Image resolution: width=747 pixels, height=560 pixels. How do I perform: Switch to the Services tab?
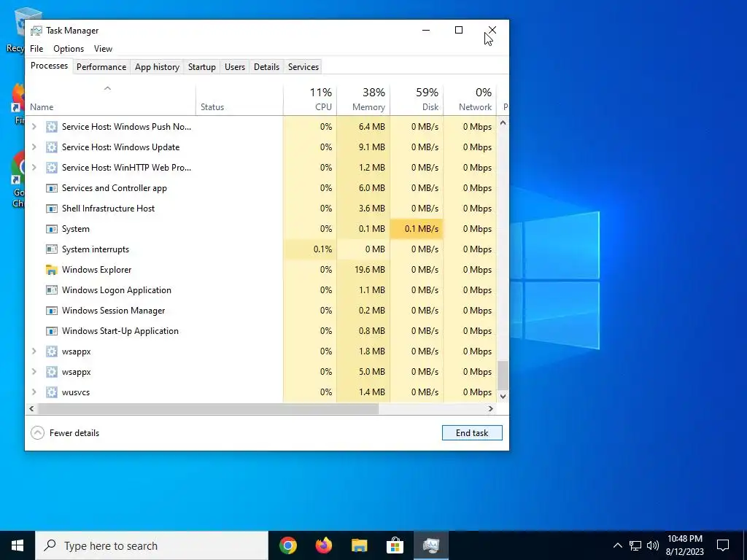click(303, 67)
